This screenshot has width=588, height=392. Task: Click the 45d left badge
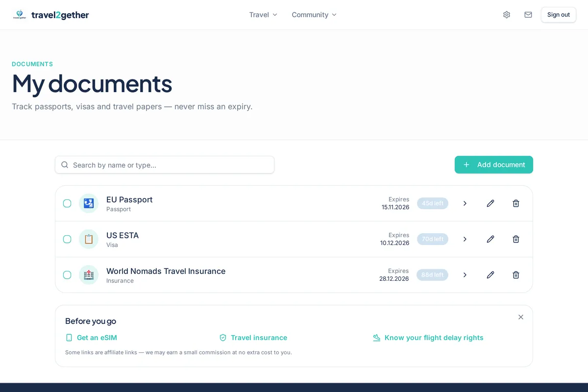point(433,203)
